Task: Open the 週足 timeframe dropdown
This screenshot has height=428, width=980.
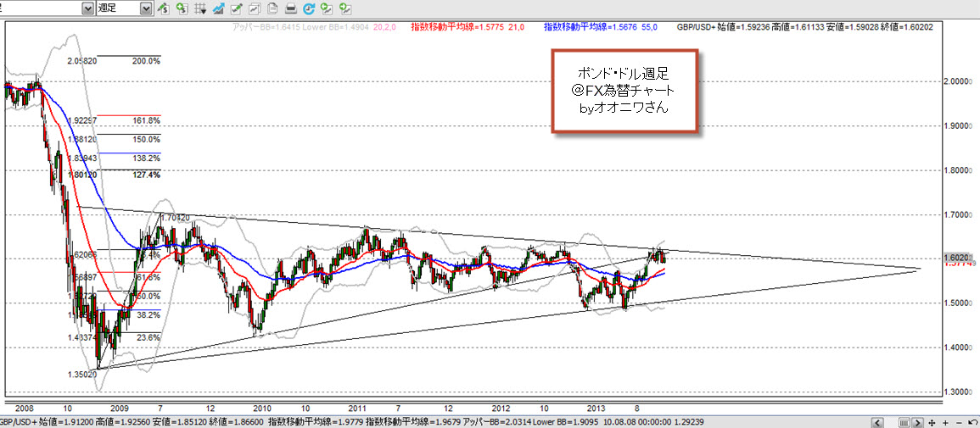Action: click(x=146, y=8)
